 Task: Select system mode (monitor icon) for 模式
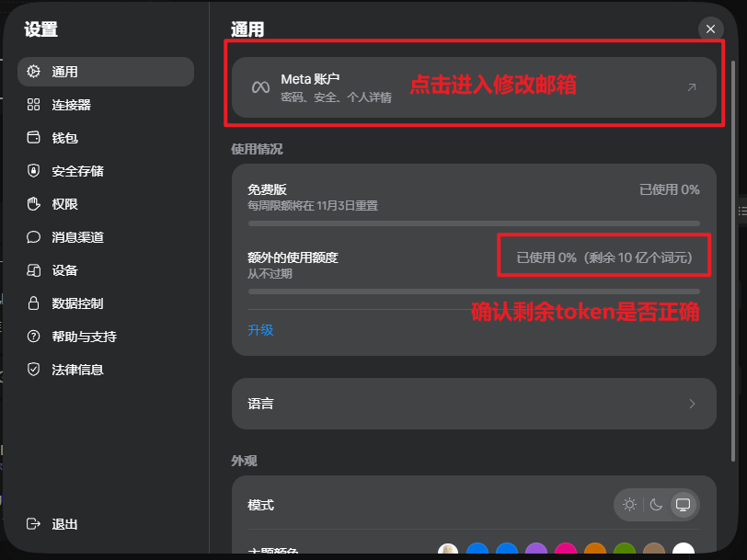pos(684,504)
